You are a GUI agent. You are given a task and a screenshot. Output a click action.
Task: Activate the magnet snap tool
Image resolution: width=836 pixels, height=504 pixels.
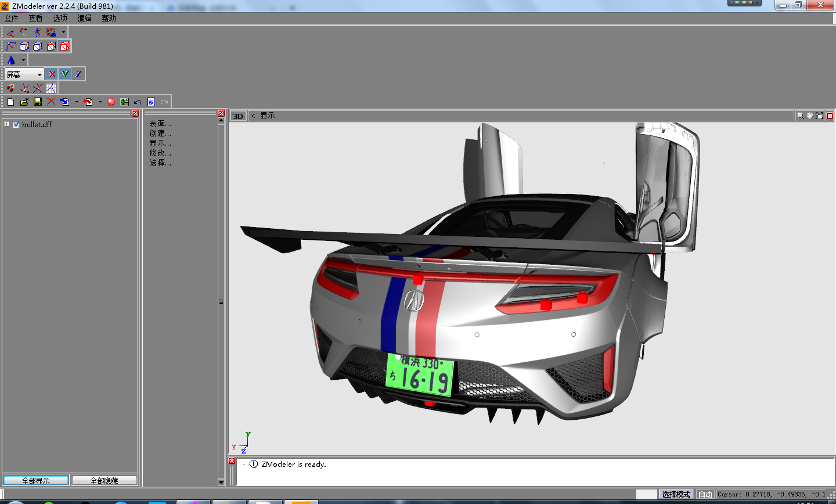coord(10,88)
